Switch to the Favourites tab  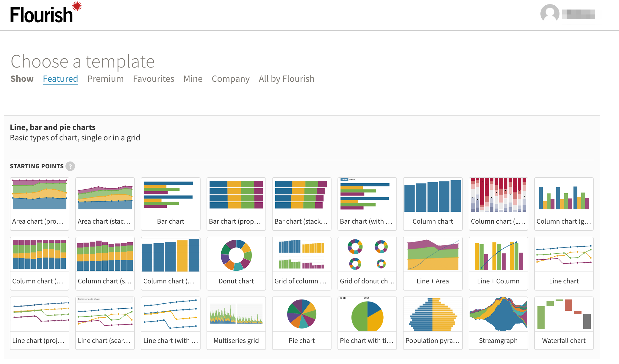[x=154, y=79]
